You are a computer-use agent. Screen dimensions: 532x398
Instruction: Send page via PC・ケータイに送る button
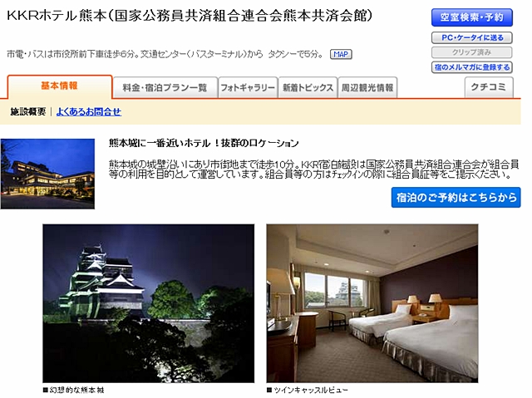[x=472, y=37]
